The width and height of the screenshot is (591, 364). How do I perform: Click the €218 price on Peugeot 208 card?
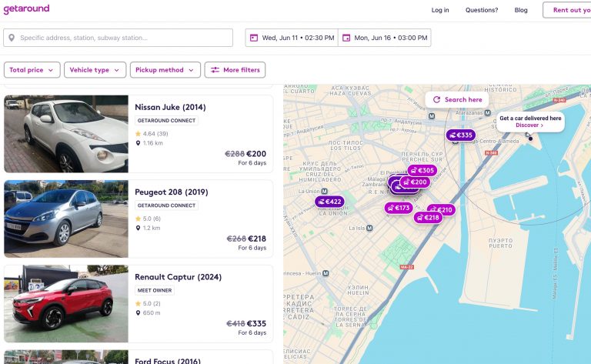tap(257, 239)
